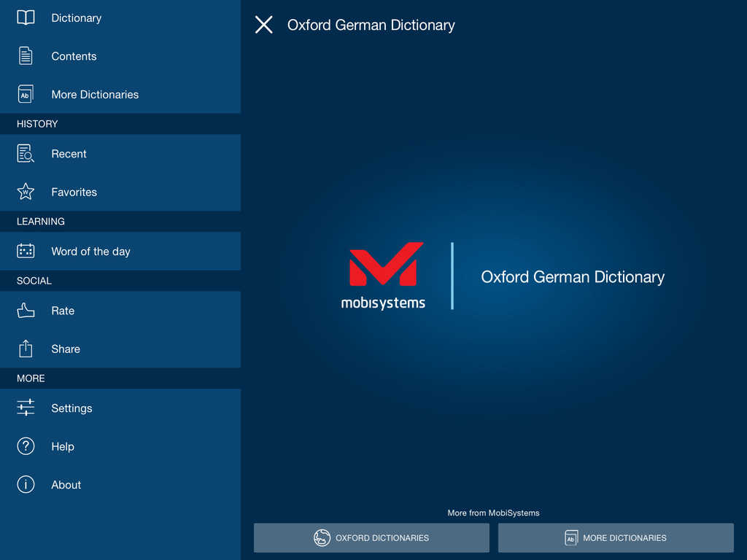This screenshot has height=560, width=747.
Task: Select the Contents icon in the sidebar
Action: click(x=26, y=56)
